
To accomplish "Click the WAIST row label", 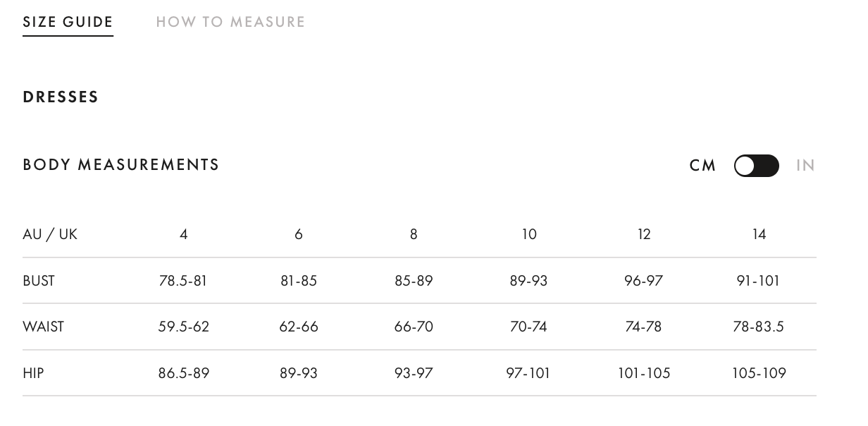I will 43,327.
